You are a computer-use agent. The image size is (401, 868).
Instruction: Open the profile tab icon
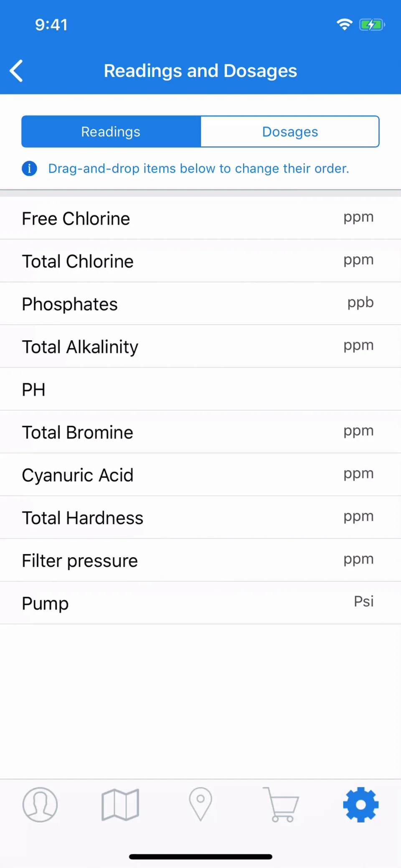click(x=40, y=804)
